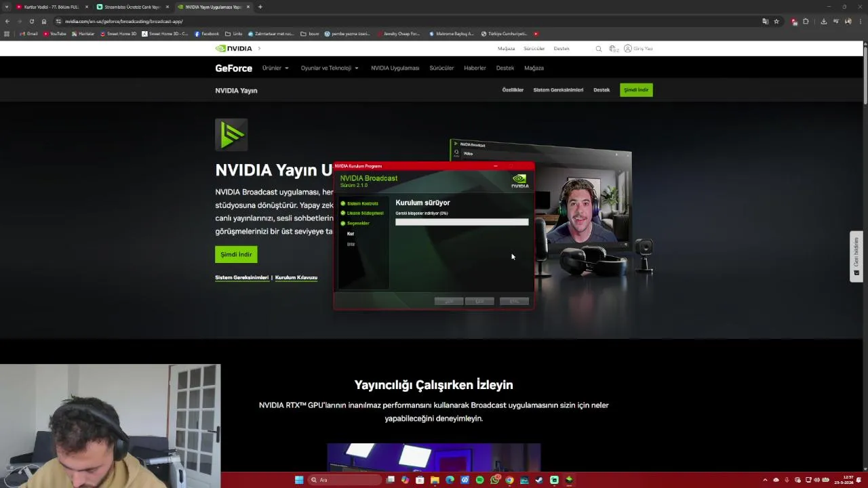
Task: Open Windows Start menu
Action: click(299, 480)
